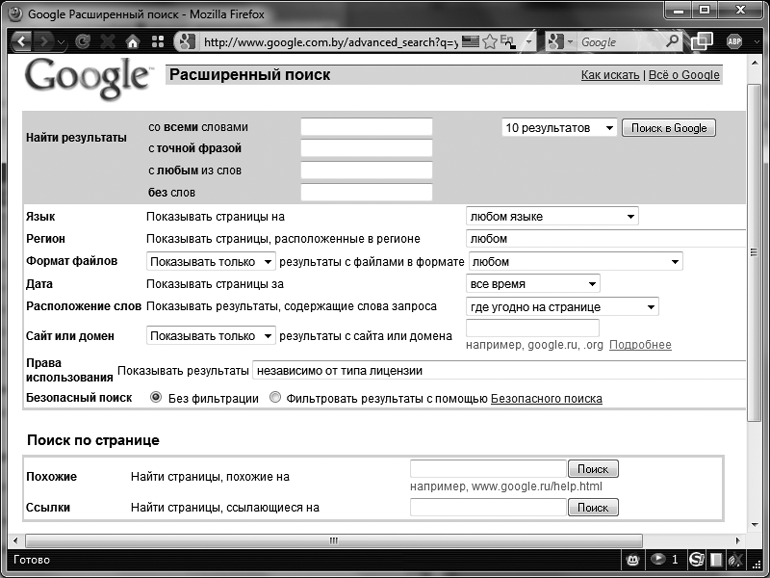Click the 'Подробнее' link
This screenshot has height=578, width=770.
tap(640, 345)
